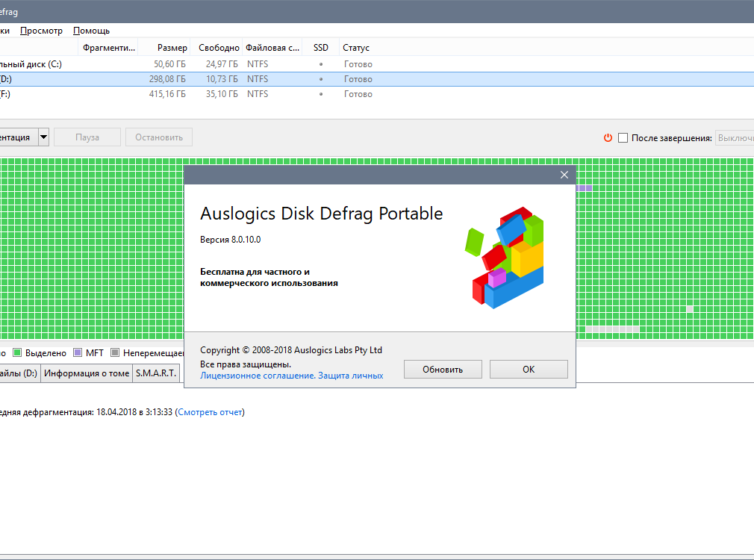Switch to the files (D:) tab

click(x=19, y=373)
